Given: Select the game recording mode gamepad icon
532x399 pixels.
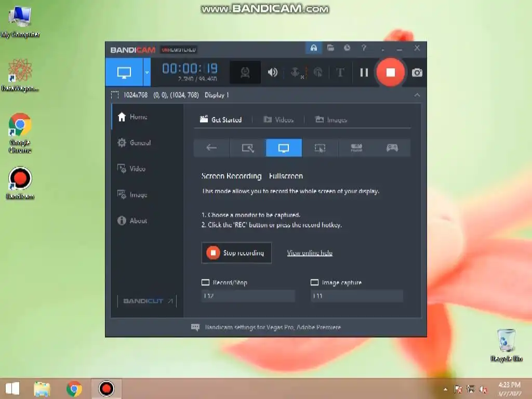Looking at the screenshot, I should pyautogui.click(x=392, y=148).
